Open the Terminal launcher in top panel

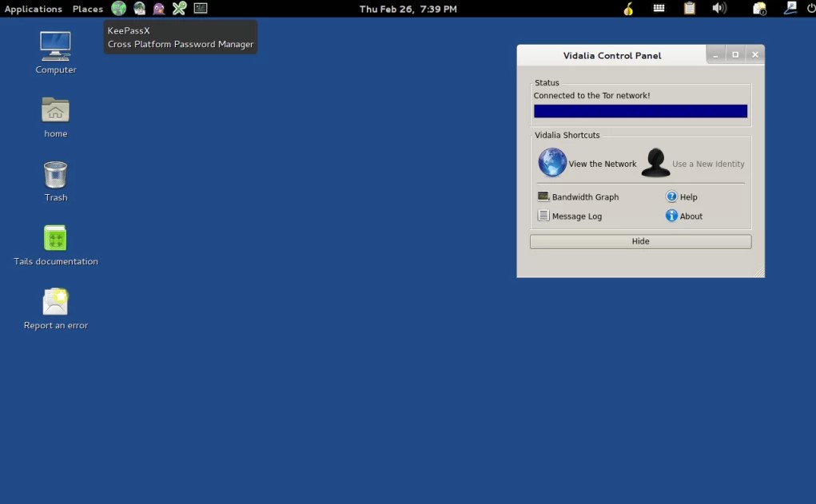click(201, 8)
